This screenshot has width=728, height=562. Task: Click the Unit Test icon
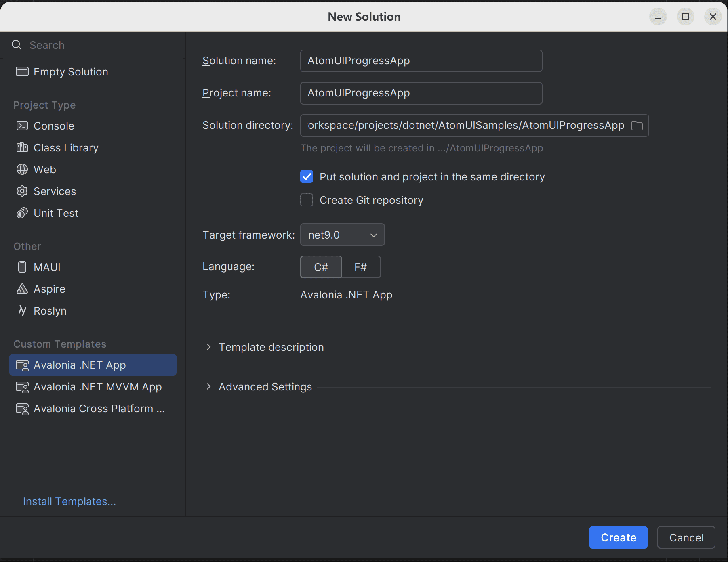[22, 213]
